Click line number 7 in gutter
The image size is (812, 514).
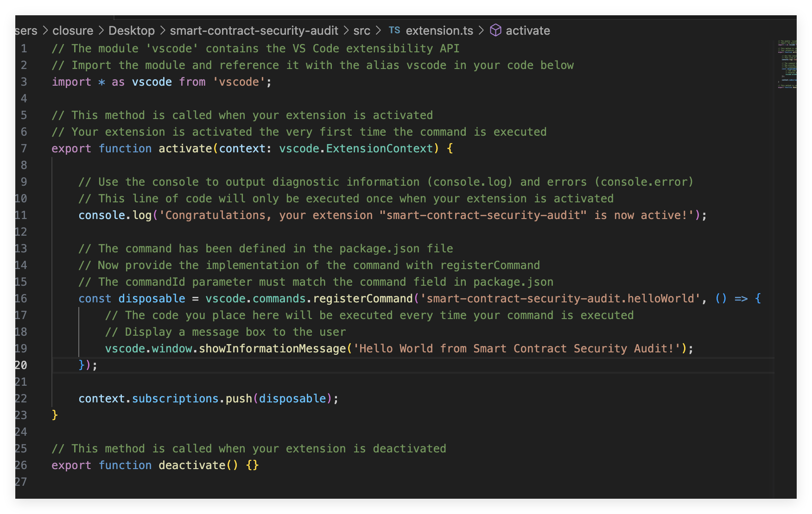pyautogui.click(x=24, y=149)
